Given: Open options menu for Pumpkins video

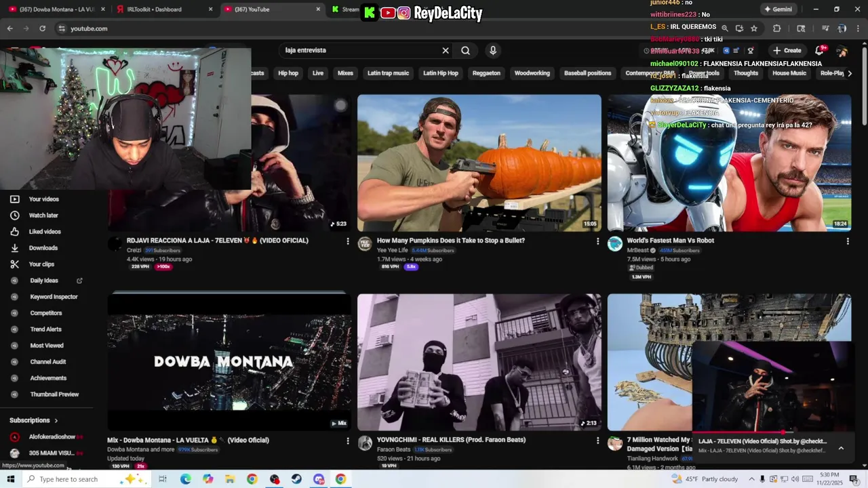Looking at the screenshot, I should click(x=597, y=241).
